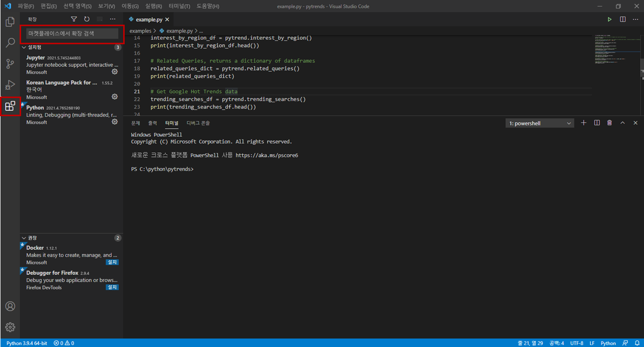This screenshot has height=347, width=644.
Task: Install the Docker extension
Action: (x=112, y=263)
